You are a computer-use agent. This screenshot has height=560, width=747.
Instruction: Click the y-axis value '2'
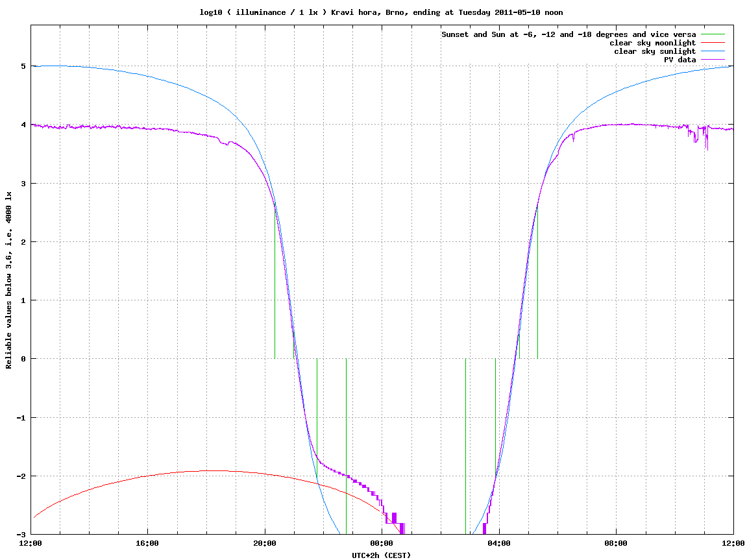pos(23,242)
